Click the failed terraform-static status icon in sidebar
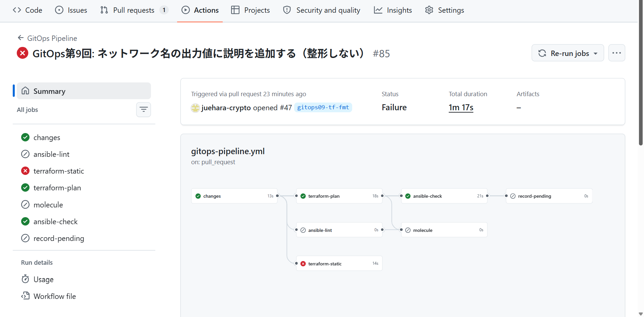This screenshot has height=317, width=644. coord(25,171)
